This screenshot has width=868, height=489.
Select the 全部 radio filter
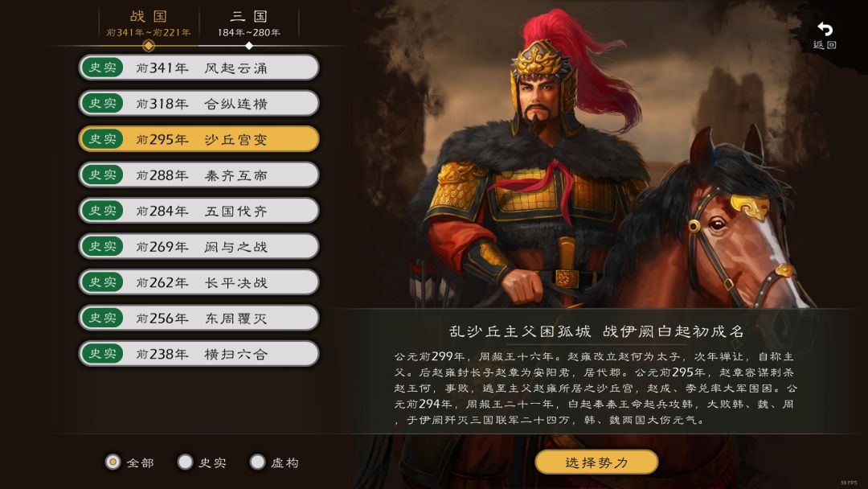(113, 462)
